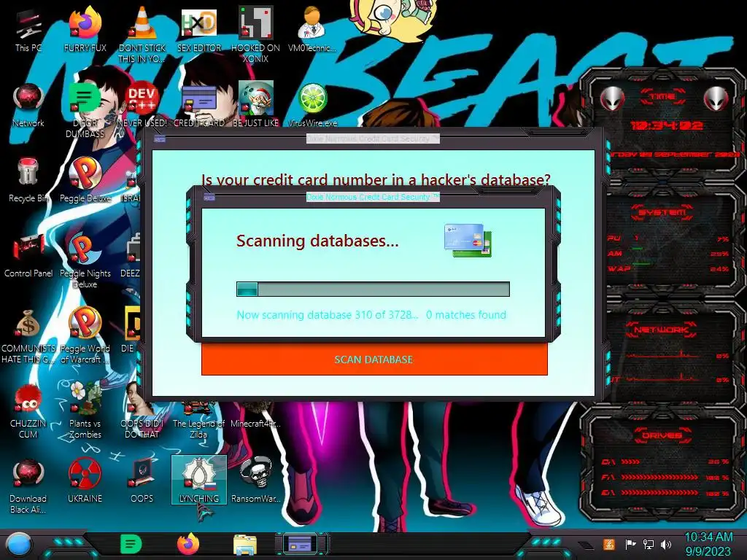This screenshot has width=747, height=560.
Task: Open the UKRAINE radiation icon
Action: pyautogui.click(x=85, y=481)
